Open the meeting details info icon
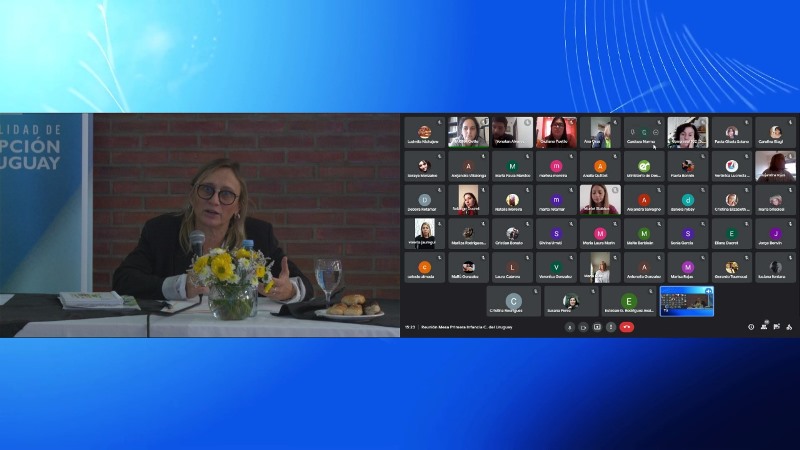This screenshot has height=450, width=800. pos(751,327)
